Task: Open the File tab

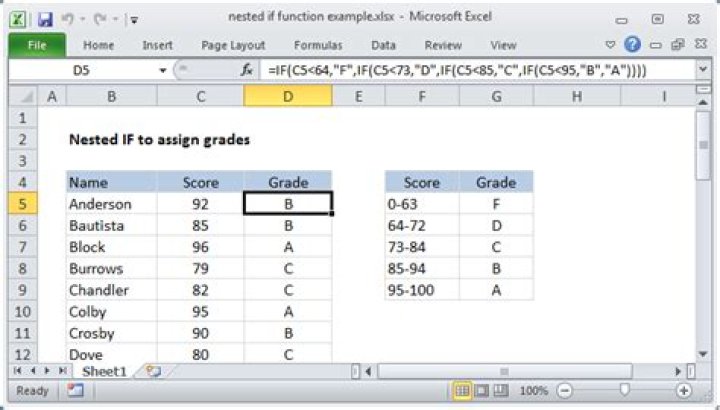Action: coord(37,45)
